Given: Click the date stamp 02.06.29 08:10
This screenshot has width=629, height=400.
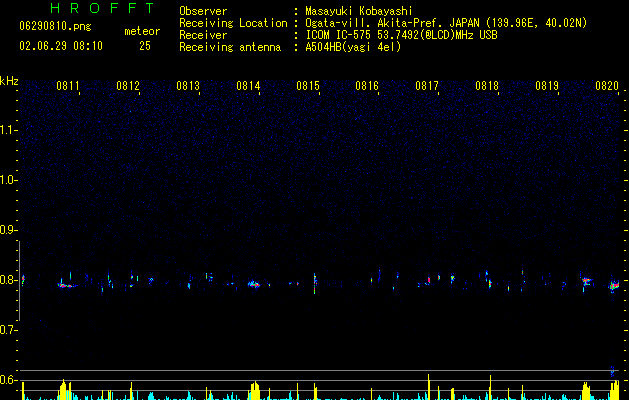Looking at the screenshot, I should pos(61,46).
